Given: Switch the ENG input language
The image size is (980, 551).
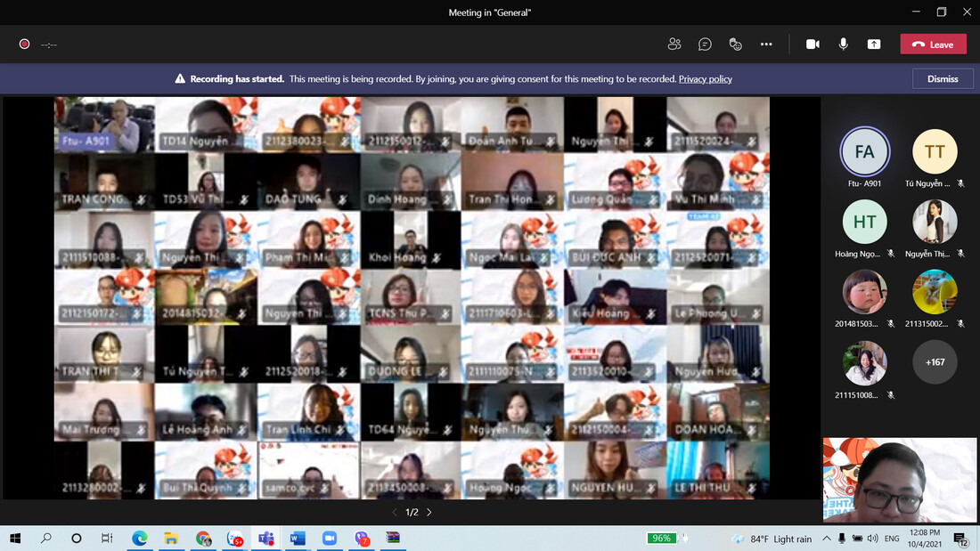Looking at the screenshot, I should click(892, 538).
